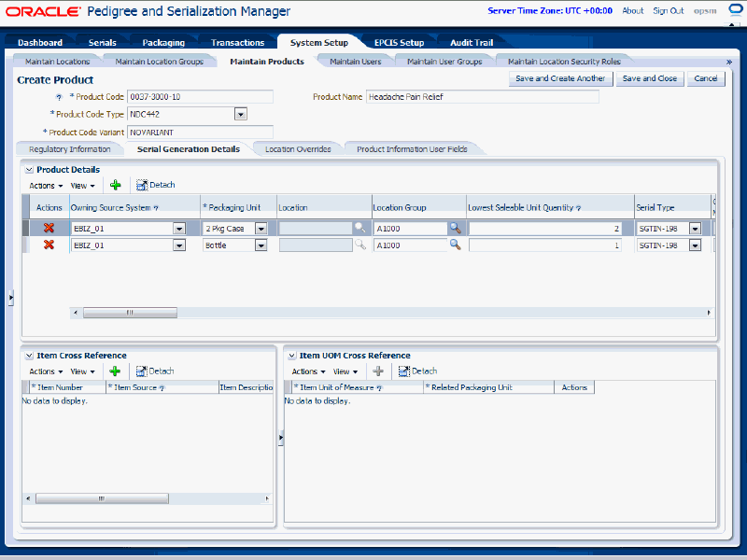Open Serial Type dropdown in first row

pos(695,229)
